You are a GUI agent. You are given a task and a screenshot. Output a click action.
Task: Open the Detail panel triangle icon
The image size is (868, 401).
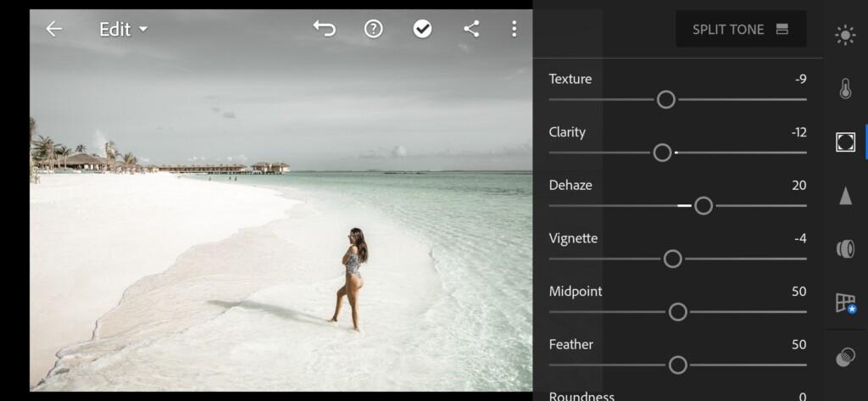click(x=845, y=196)
